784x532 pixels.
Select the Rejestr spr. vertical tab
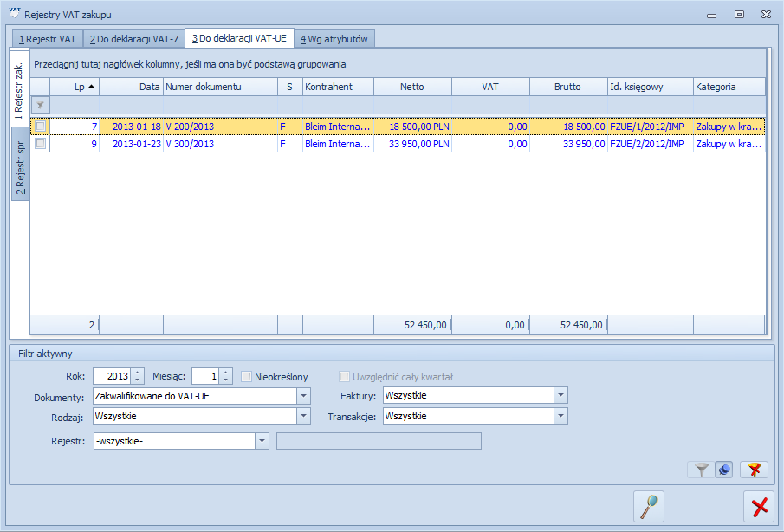pyautogui.click(x=20, y=165)
